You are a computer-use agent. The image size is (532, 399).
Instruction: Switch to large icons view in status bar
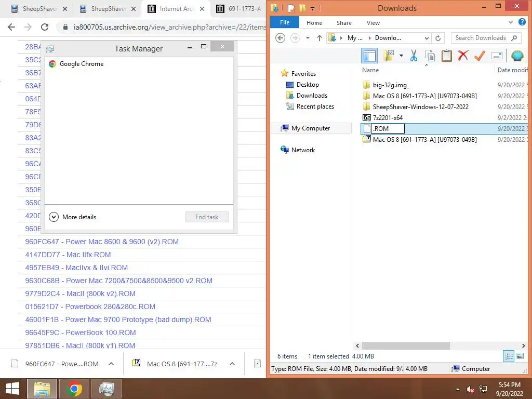click(520, 356)
